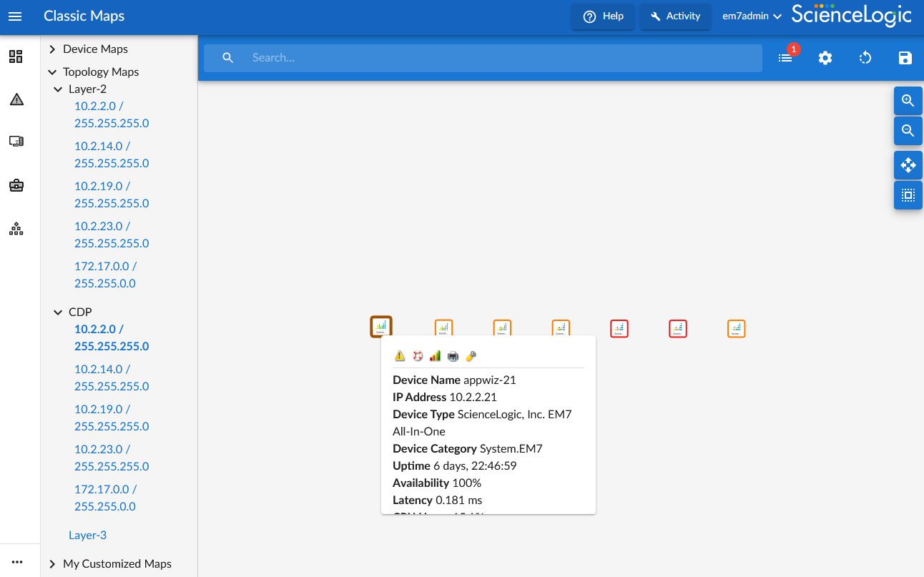The width and height of the screenshot is (924, 577).
Task: Click the printer icon in device tooltip
Action: point(453,356)
